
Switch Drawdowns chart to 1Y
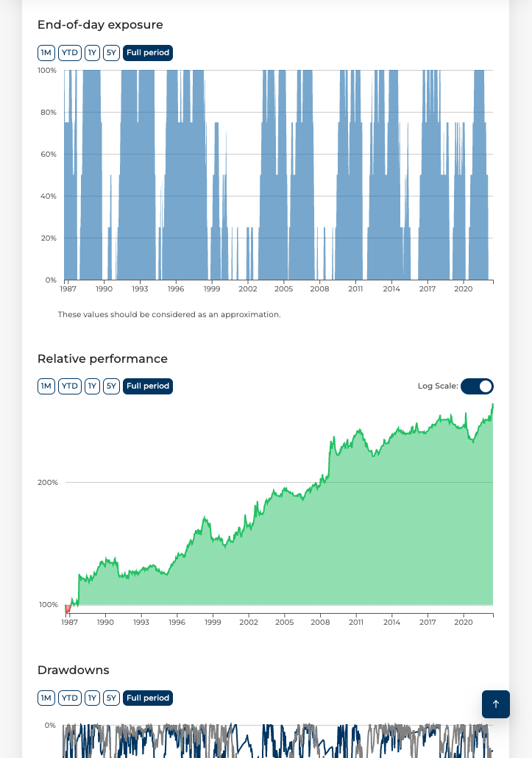[x=92, y=698]
